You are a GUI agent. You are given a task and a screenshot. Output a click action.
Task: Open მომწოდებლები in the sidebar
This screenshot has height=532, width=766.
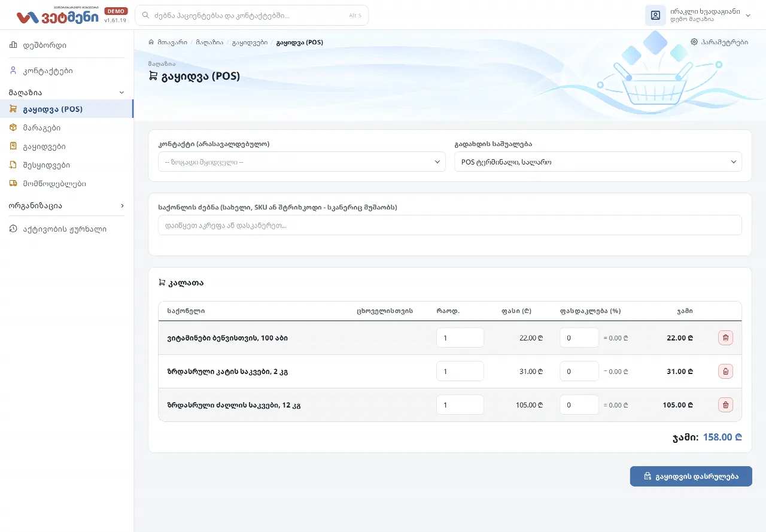coord(66,184)
